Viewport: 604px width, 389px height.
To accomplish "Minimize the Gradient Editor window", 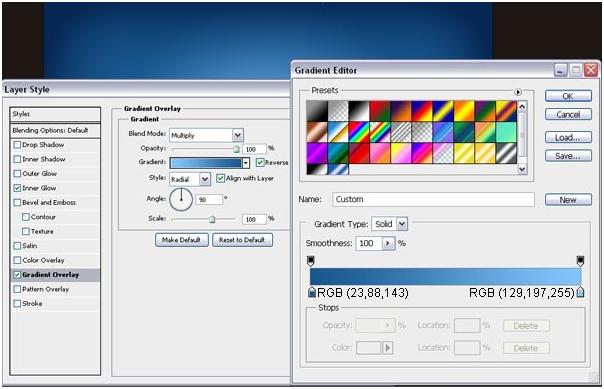I will pos(560,70).
